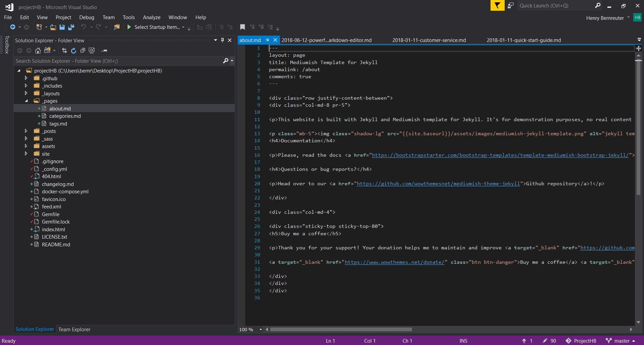
Task: Select docker-compose.yml in the file tree
Action: (65, 192)
